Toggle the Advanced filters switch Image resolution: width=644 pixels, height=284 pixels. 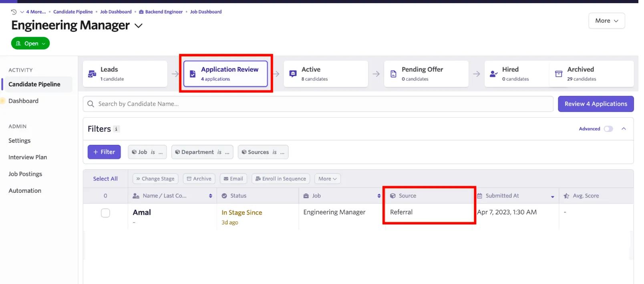tap(608, 129)
